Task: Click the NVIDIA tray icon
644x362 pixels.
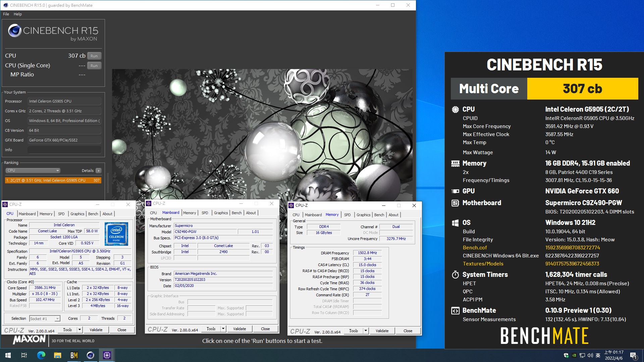Action: [x=574, y=355]
